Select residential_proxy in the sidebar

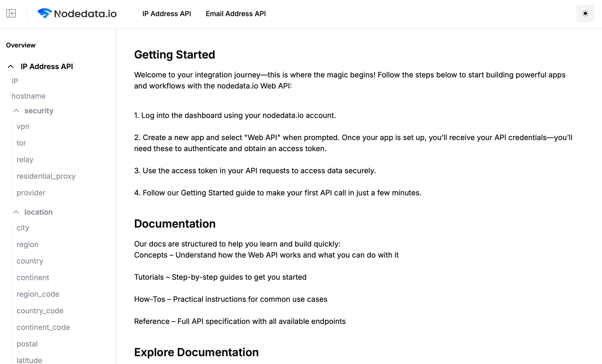(x=46, y=176)
